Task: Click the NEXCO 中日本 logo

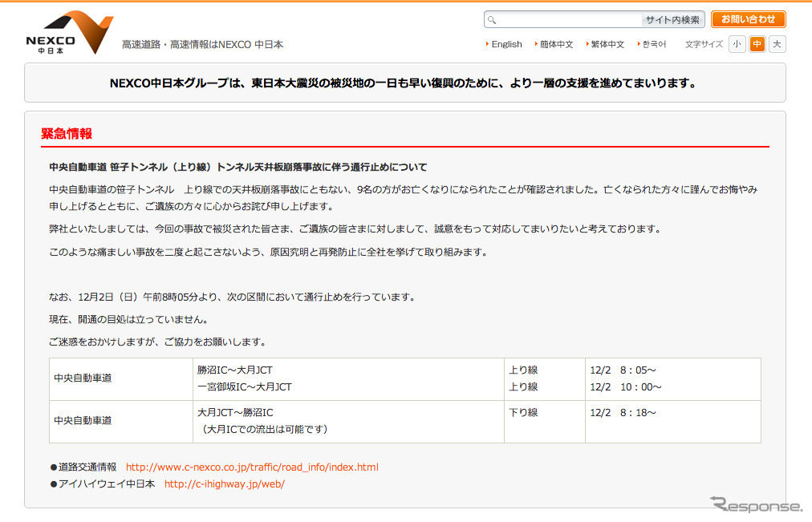Action: tap(68, 34)
